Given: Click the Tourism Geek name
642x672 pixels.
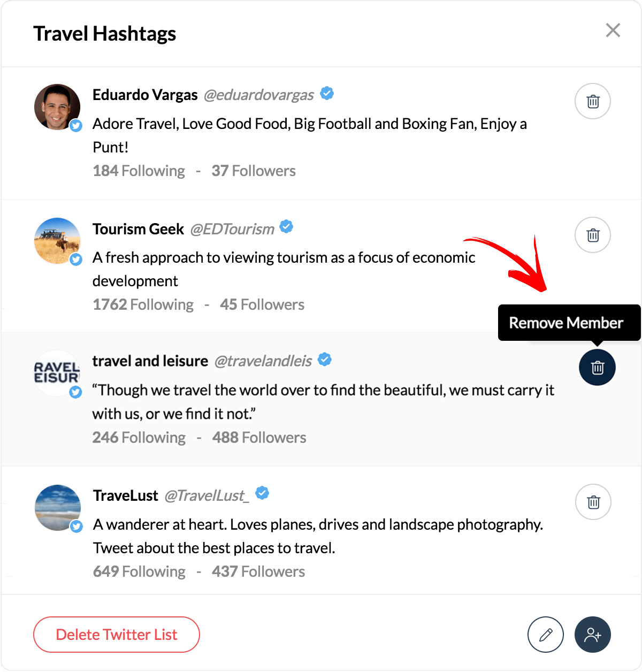Looking at the screenshot, I should (138, 229).
